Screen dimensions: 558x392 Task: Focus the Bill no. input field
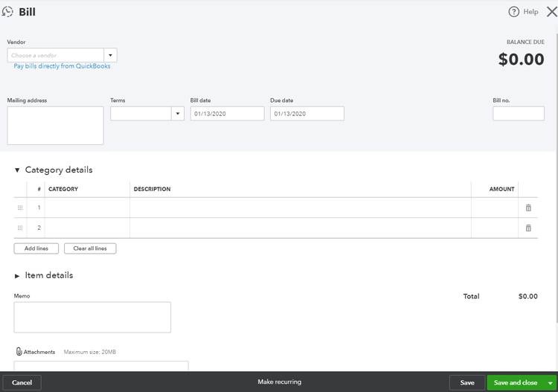(518, 114)
